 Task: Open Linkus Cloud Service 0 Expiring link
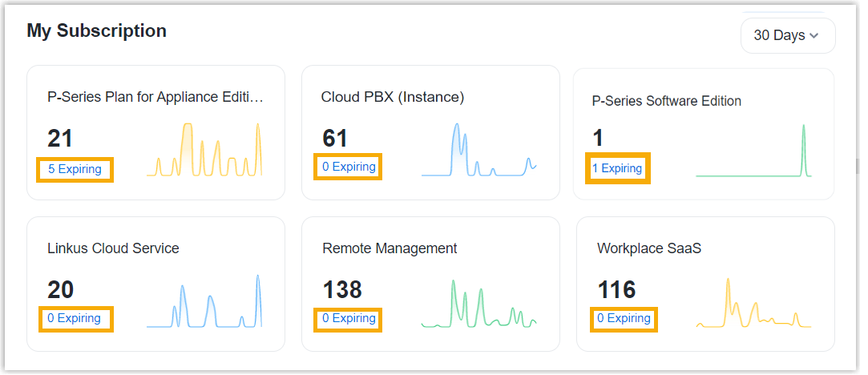[x=74, y=318]
